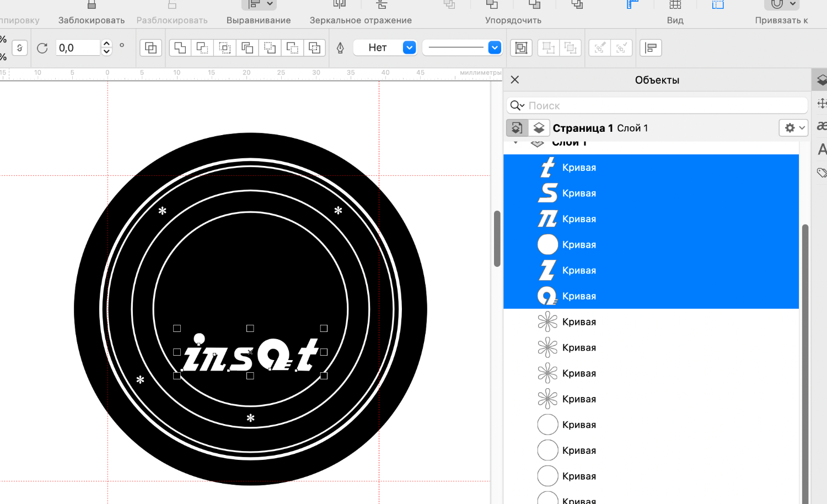Select the asterisk Кривая item below the selection

[579, 322]
